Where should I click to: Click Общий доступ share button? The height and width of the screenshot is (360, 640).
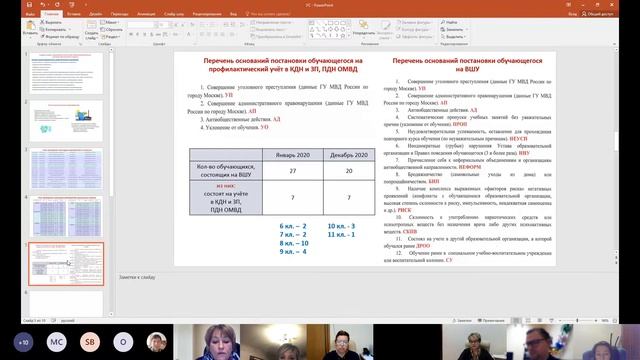click(x=597, y=14)
